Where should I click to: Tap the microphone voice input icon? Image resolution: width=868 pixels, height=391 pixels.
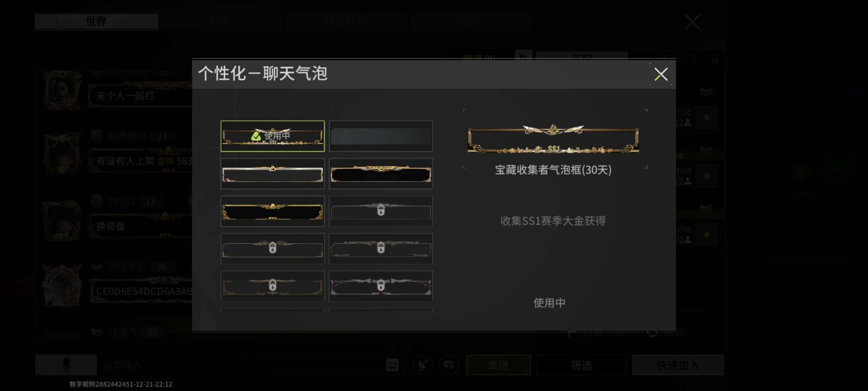click(66, 365)
